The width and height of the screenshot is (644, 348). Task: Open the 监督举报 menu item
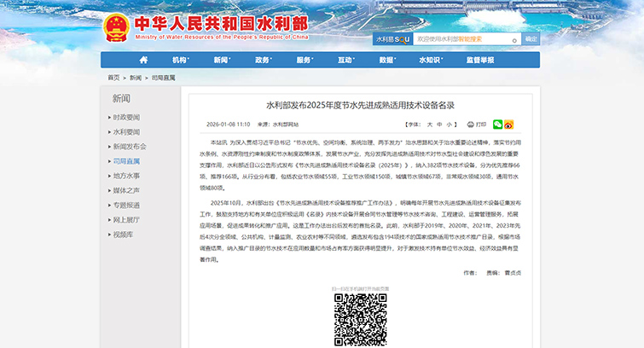[x=479, y=60]
